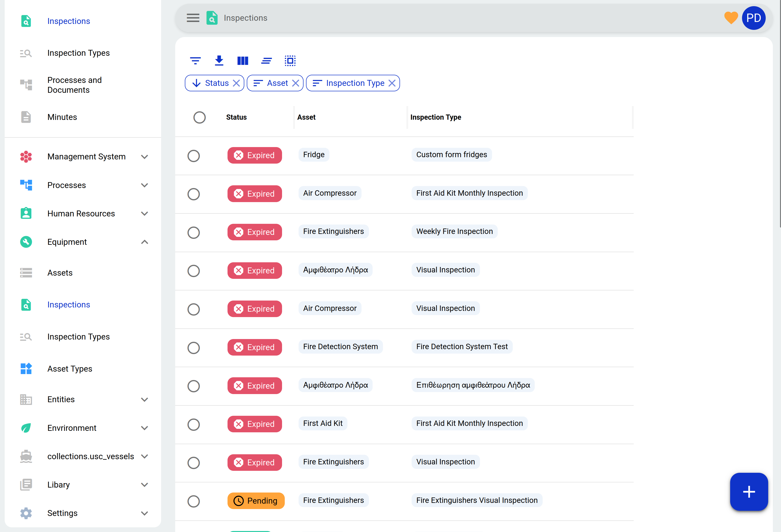Remove the Status sort chip
The image size is (781, 532).
(x=237, y=83)
